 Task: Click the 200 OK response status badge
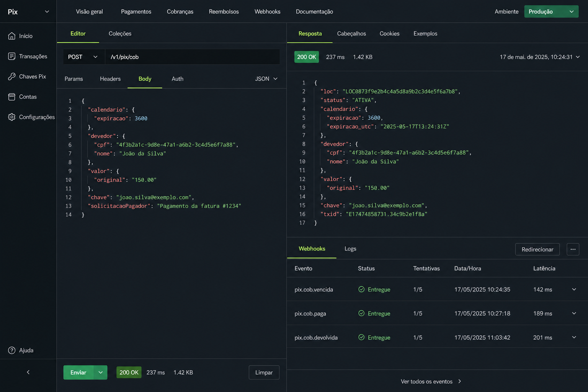(307, 57)
